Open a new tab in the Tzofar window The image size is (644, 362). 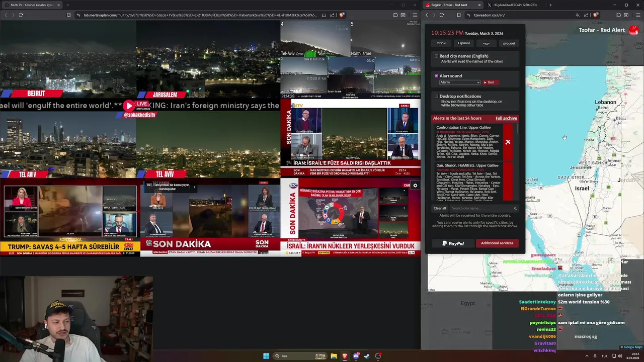tap(550, 5)
